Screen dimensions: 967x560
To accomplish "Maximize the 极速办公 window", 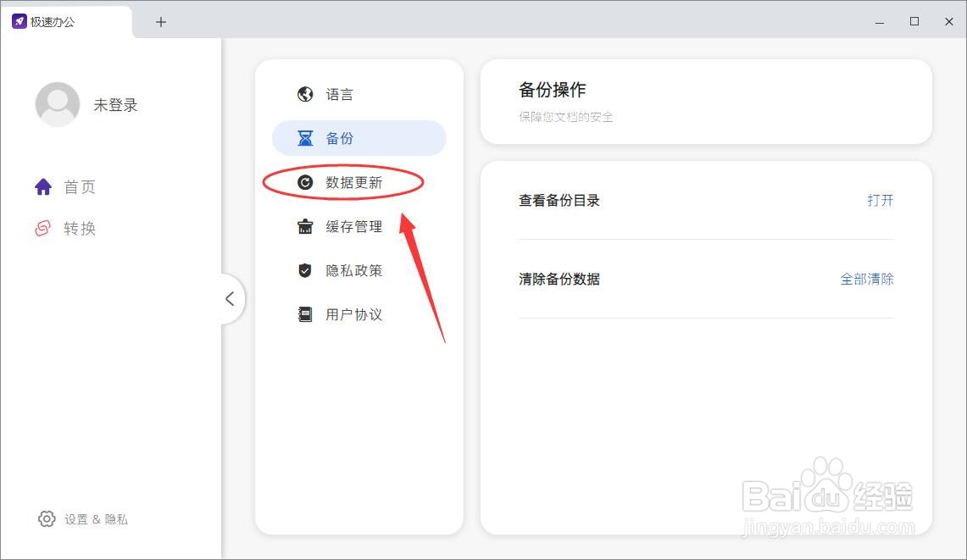I will tap(914, 21).
